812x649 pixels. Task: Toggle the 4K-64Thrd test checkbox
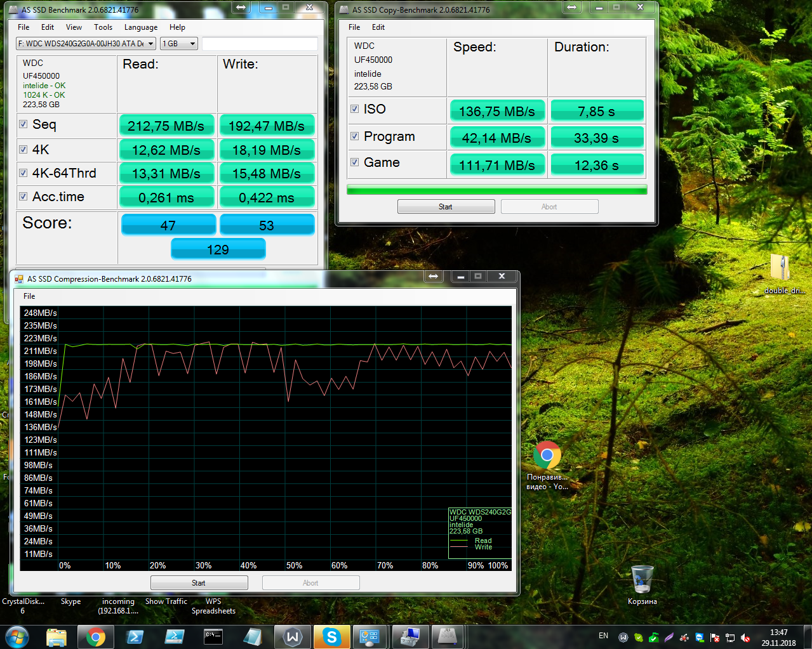tap(23, 173)
